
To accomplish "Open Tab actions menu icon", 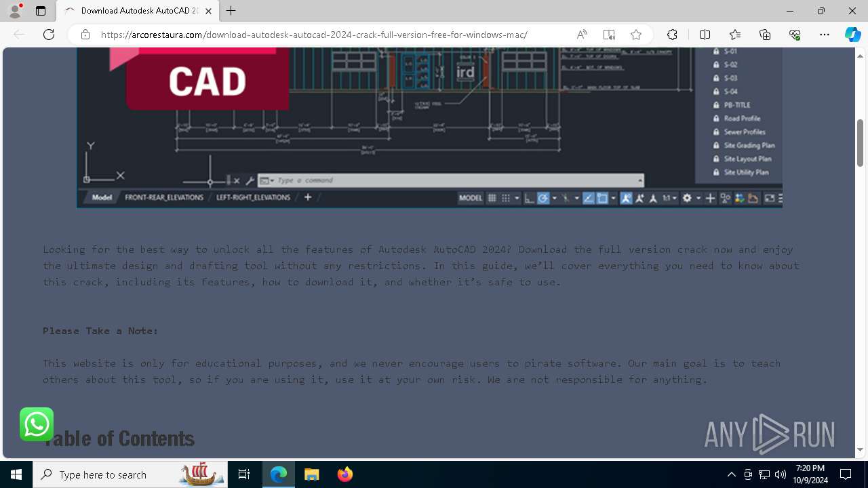I will (x=41, y=11).
